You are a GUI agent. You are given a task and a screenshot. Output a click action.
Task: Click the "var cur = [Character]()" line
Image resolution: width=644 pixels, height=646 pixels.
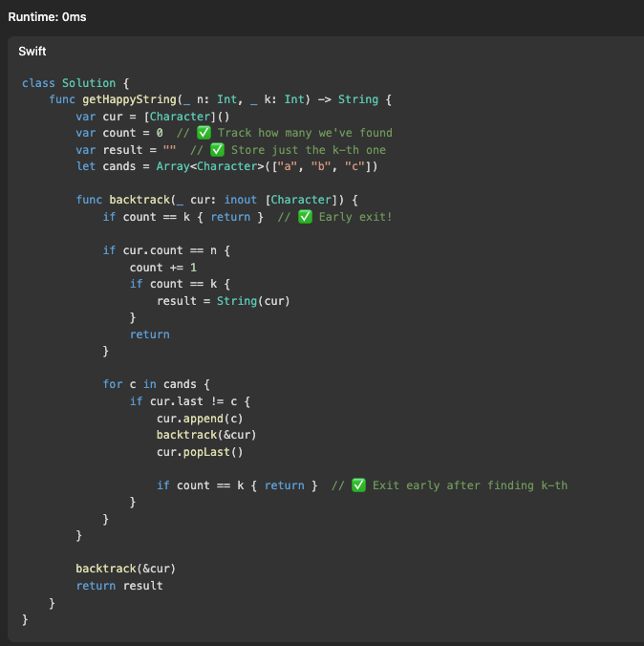[153, 117]
